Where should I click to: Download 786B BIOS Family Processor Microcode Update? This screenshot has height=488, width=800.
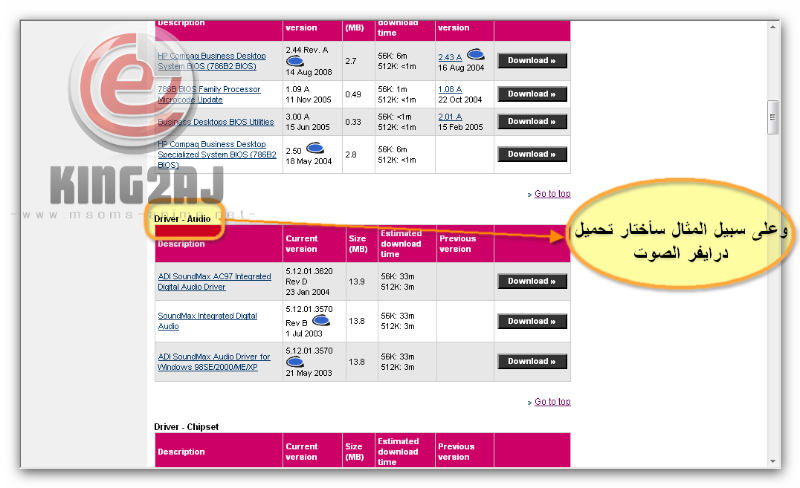(532, 94)
